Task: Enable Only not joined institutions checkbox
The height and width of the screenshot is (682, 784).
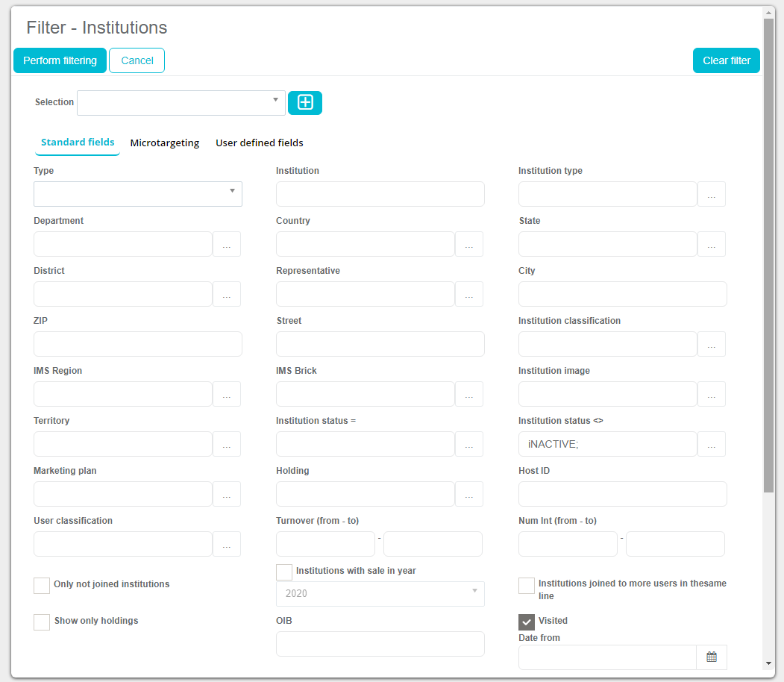Action: 42,585
